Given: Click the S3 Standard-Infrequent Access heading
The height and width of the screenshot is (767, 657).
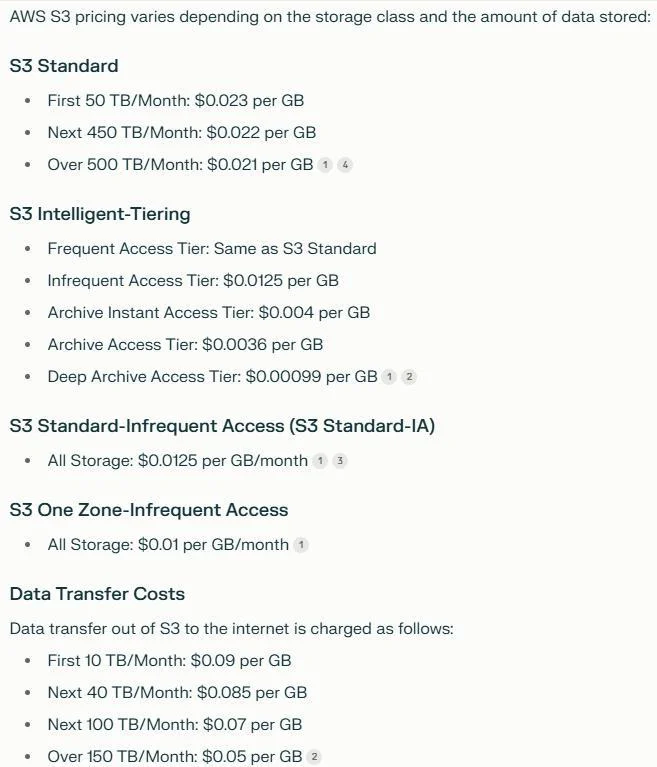Looking at the screenshot, I should click(222, 426).
